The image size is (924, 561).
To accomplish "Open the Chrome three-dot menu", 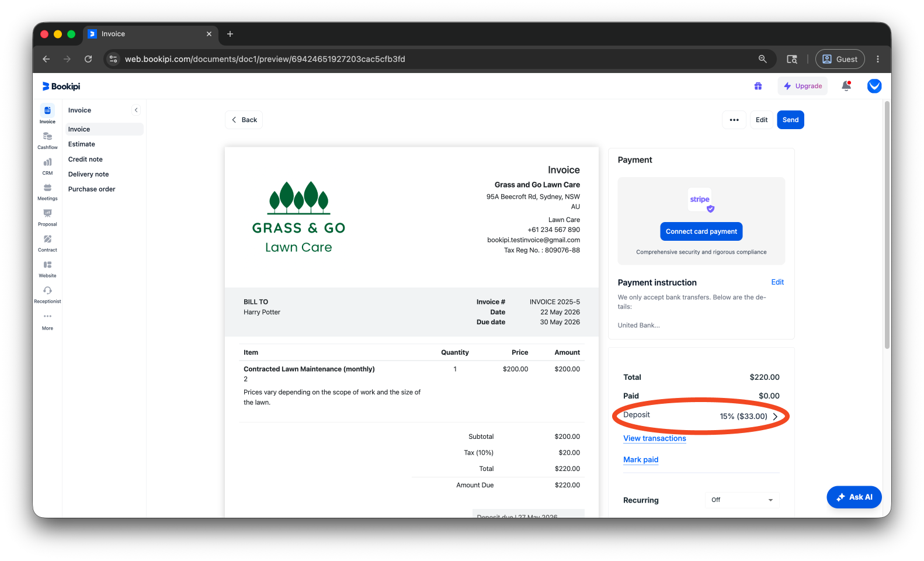I will (877, 59).
